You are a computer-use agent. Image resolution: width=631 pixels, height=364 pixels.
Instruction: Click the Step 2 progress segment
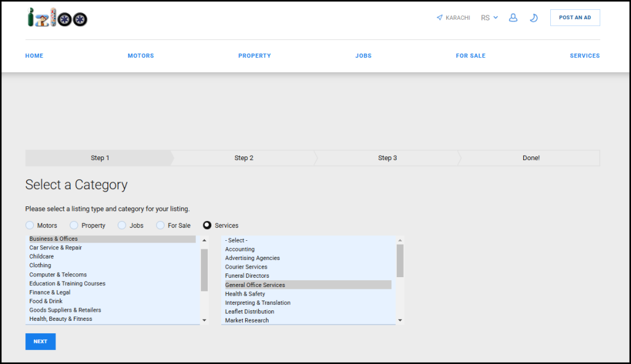244,158
